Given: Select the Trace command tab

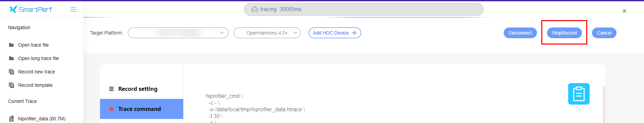Looking at the screenshot, I should 142,109.
